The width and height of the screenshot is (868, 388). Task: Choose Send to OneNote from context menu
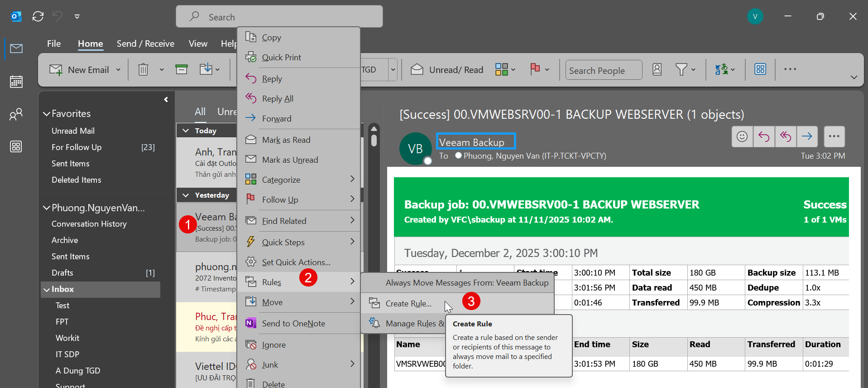pos(293,324)
